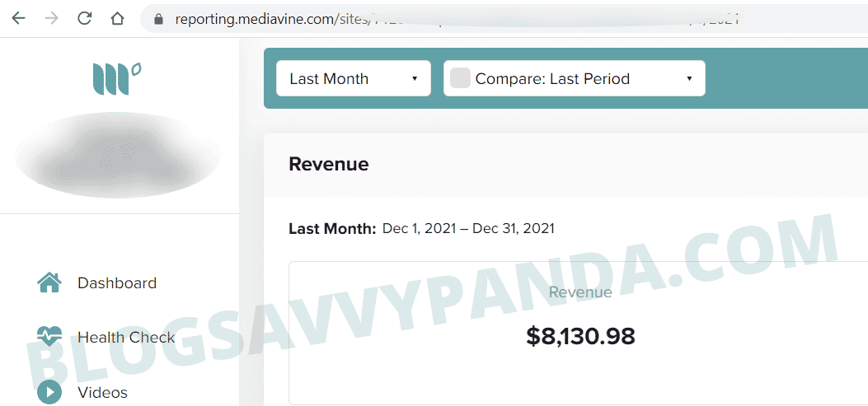868x406 pixels.
Task: Toggle the Compare checkbox
Action: pos(460,78)
